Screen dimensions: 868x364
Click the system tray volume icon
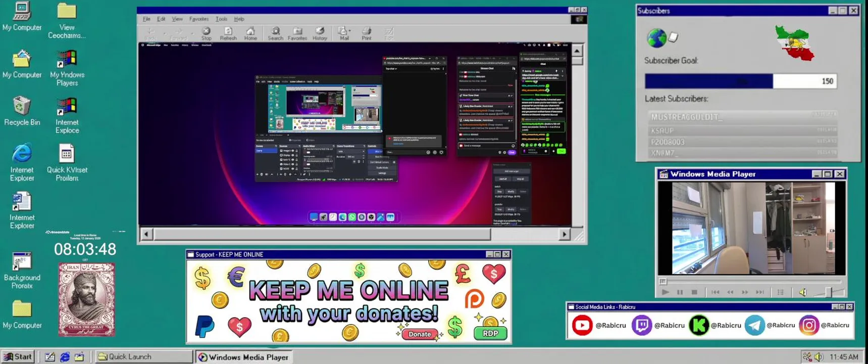(819, 357)
